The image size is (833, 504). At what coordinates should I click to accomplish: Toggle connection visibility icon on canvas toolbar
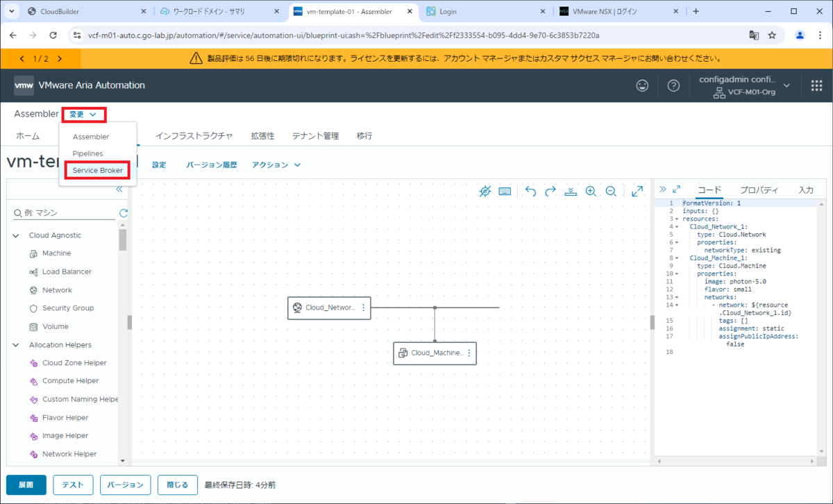(x=485, y=191)
